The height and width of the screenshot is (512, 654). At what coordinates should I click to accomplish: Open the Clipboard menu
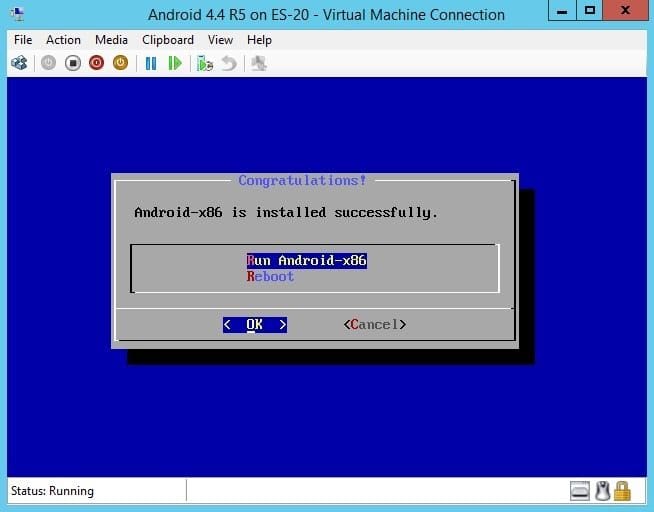click(x=168, y=40)
